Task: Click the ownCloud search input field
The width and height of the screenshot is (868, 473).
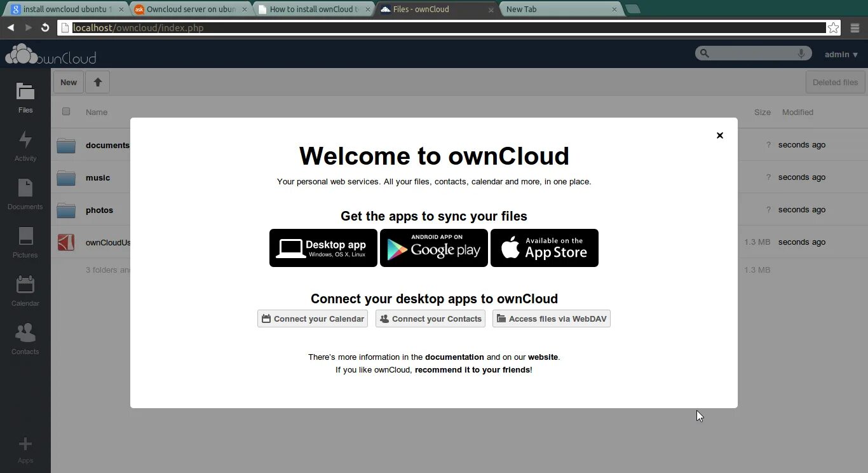Action: pos(754,53)
